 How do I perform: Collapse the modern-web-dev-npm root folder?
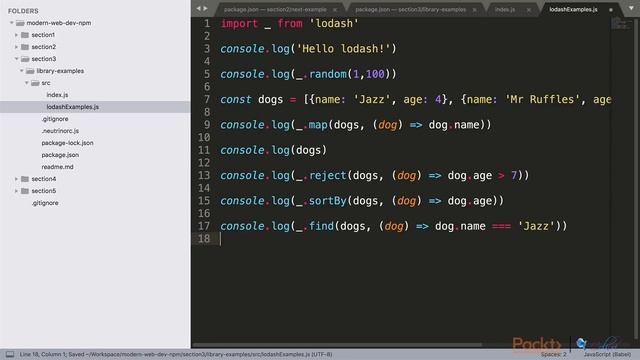(x=11, y=23)
